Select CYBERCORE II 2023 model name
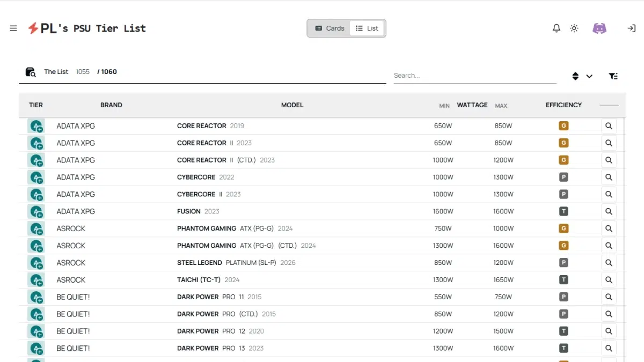The image size is (644, 362). click(209, 194)
